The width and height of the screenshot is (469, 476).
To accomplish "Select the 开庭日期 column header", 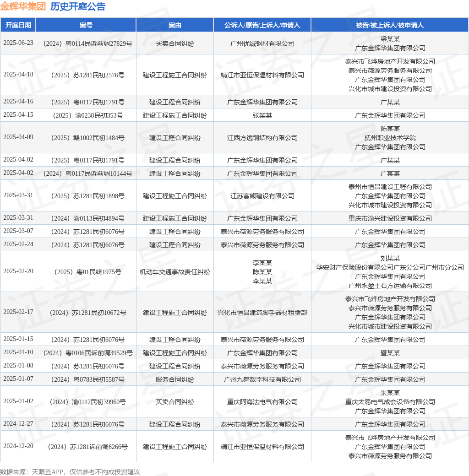I will 18,25.
